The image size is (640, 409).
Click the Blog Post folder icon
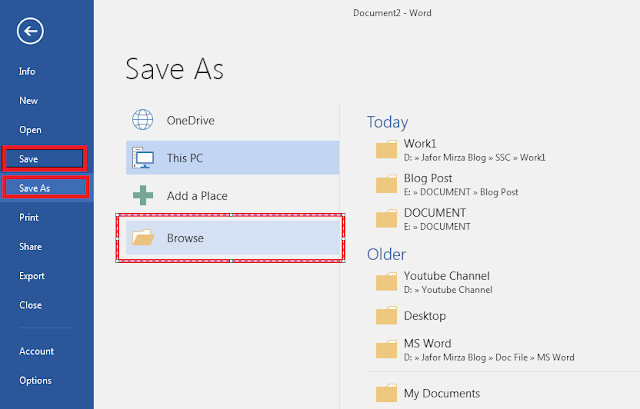tap(386, 184)
